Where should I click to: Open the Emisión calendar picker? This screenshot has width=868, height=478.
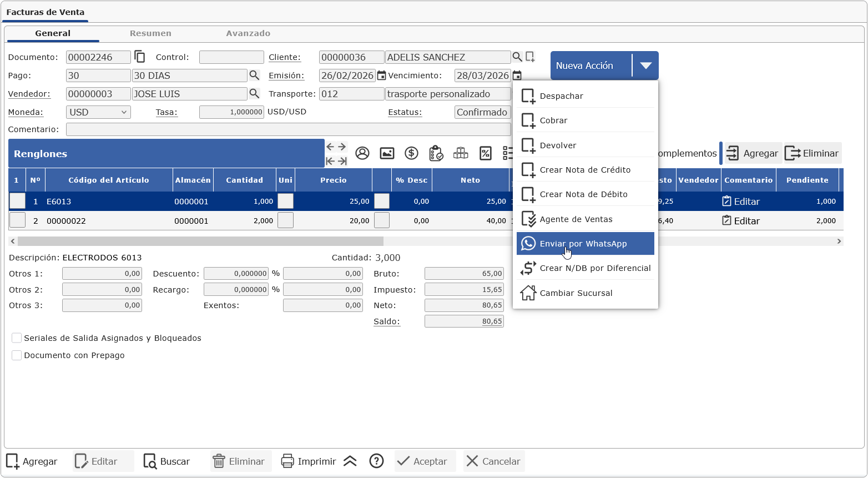coord(381,76)
